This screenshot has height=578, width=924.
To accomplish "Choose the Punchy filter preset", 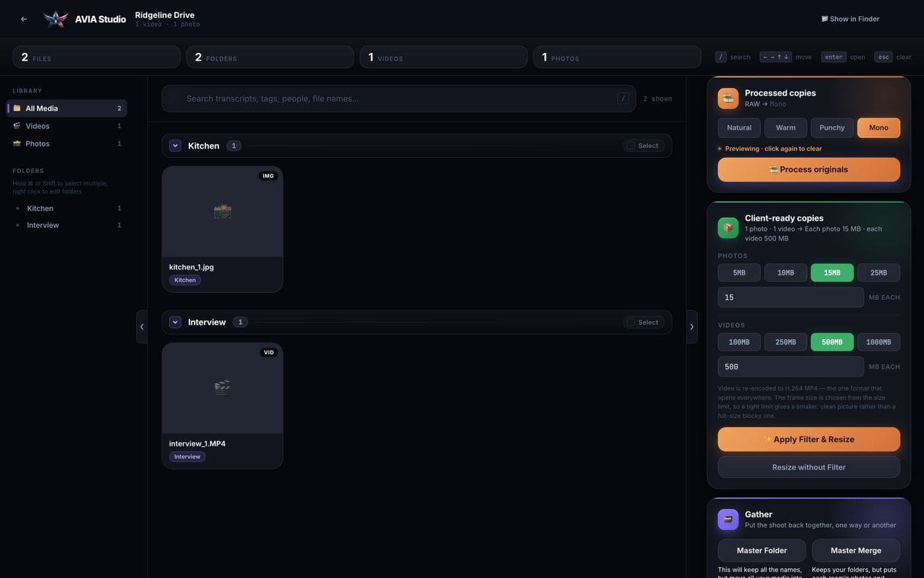I will coord(832,128).
